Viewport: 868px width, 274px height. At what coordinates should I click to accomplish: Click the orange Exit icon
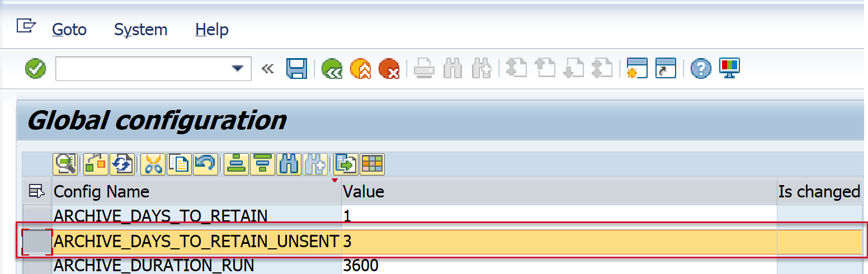click(360, 69)
